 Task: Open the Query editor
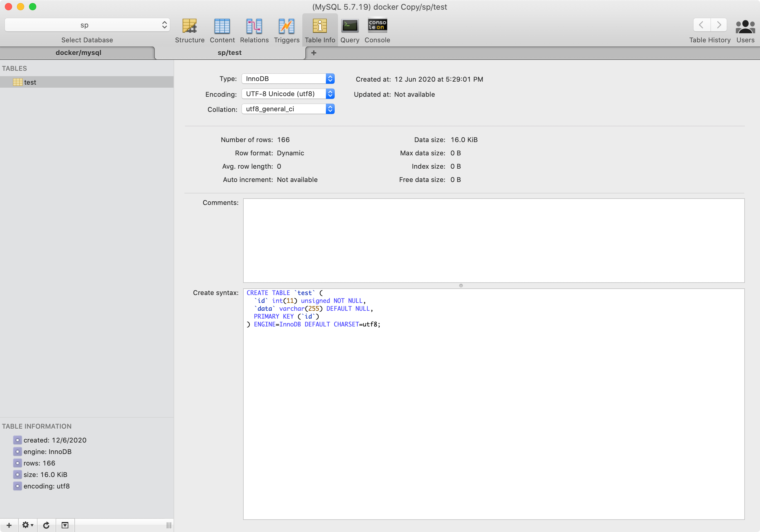click(350, 31)
